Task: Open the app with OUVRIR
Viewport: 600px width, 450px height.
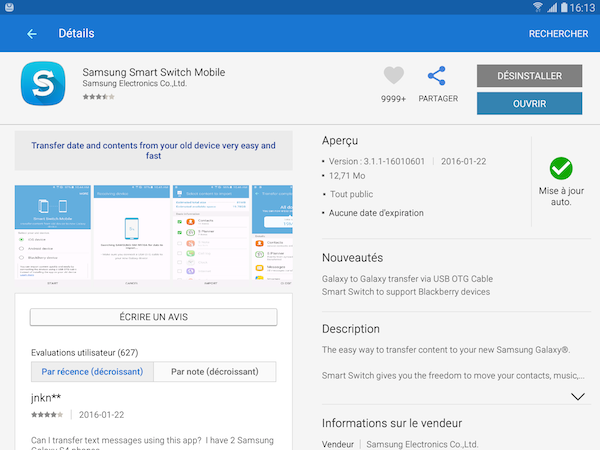Action: (x=529, y=103)
